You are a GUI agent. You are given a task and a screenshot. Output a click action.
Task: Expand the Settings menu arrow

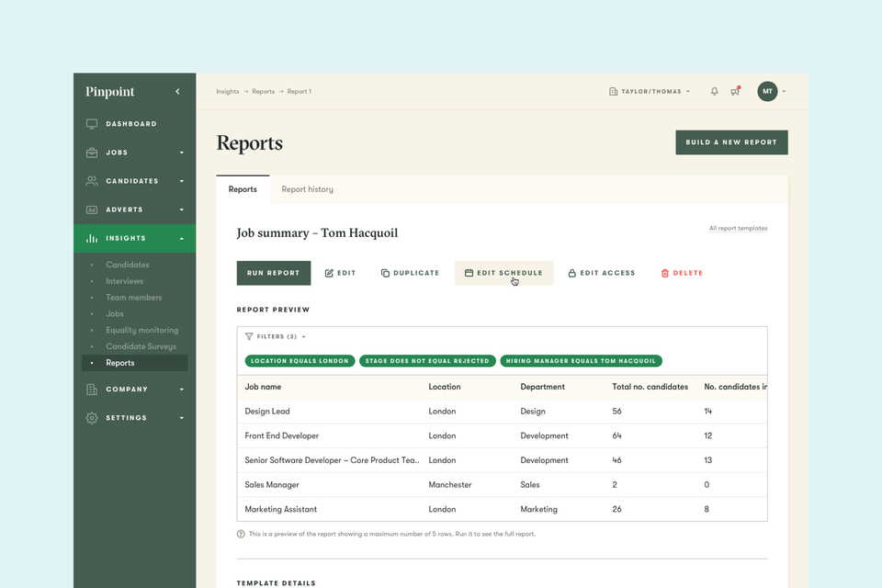point(182,418)
